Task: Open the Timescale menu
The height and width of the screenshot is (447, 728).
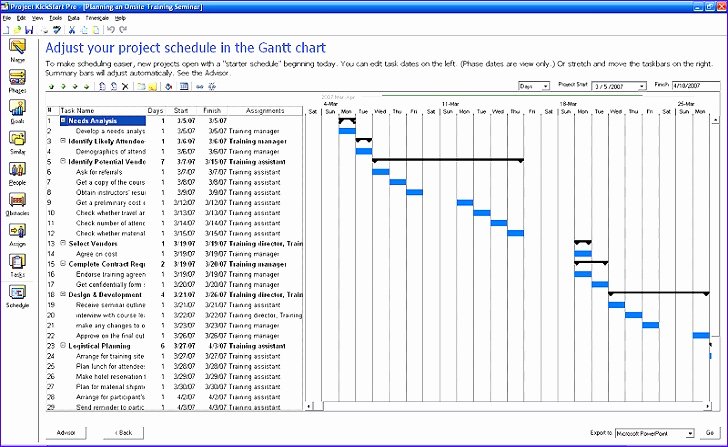Action: [x=97, y=18]
